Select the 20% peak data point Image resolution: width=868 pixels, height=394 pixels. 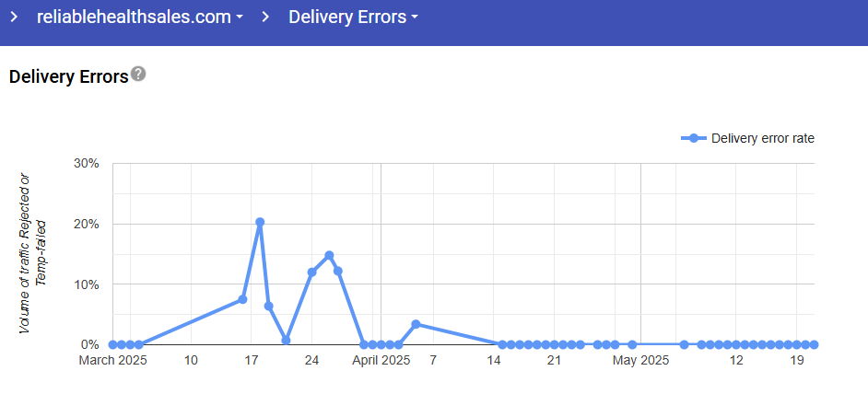260,222
